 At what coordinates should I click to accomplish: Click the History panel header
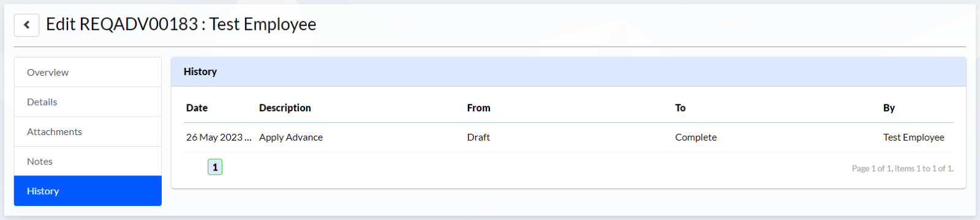(x=568, y=71)
